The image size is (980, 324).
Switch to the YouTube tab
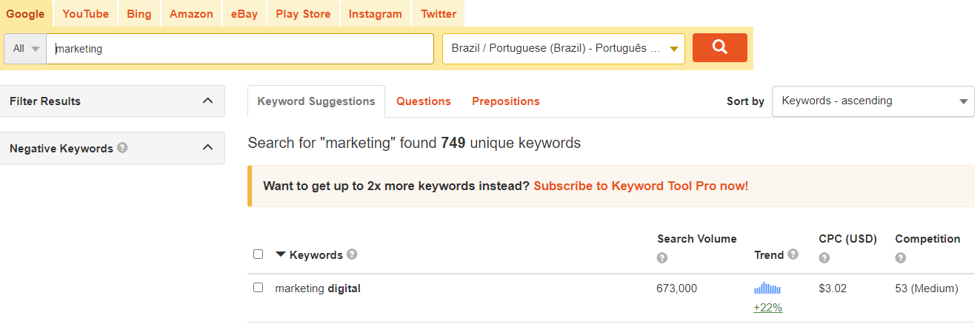coord(86,14)
